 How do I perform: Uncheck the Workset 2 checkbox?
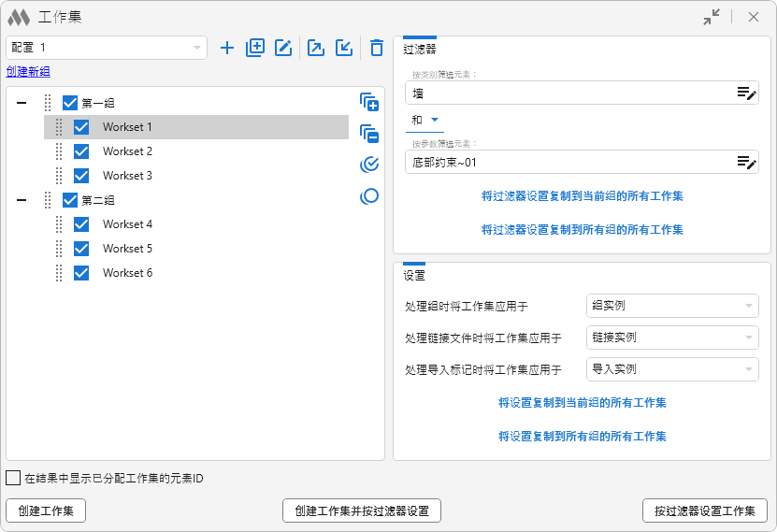pos(81,151)
